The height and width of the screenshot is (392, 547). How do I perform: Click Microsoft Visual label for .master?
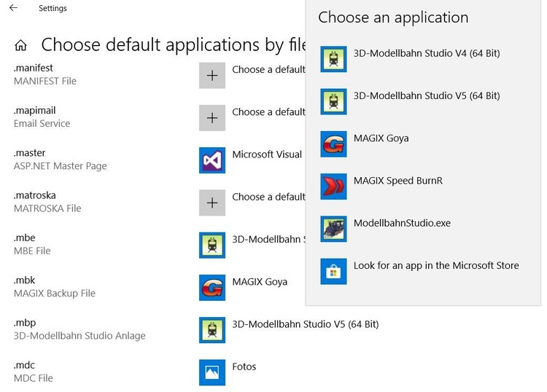267,154
